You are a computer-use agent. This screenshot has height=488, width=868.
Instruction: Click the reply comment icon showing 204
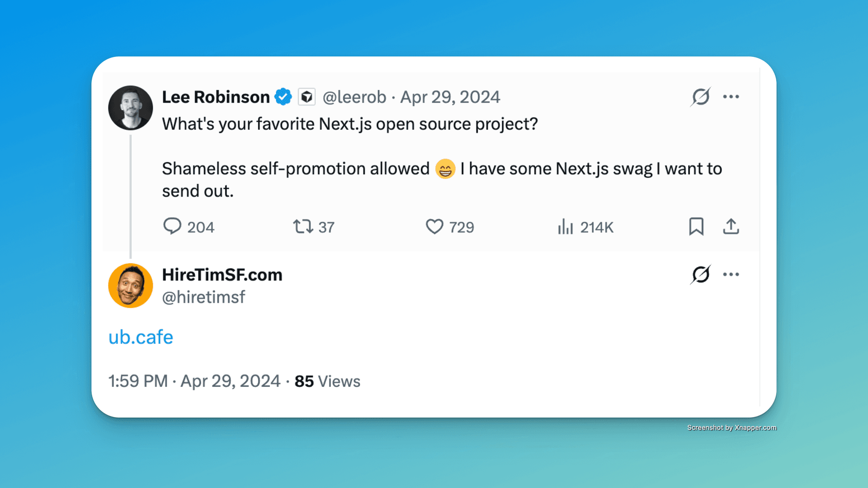tap(172, 226)
